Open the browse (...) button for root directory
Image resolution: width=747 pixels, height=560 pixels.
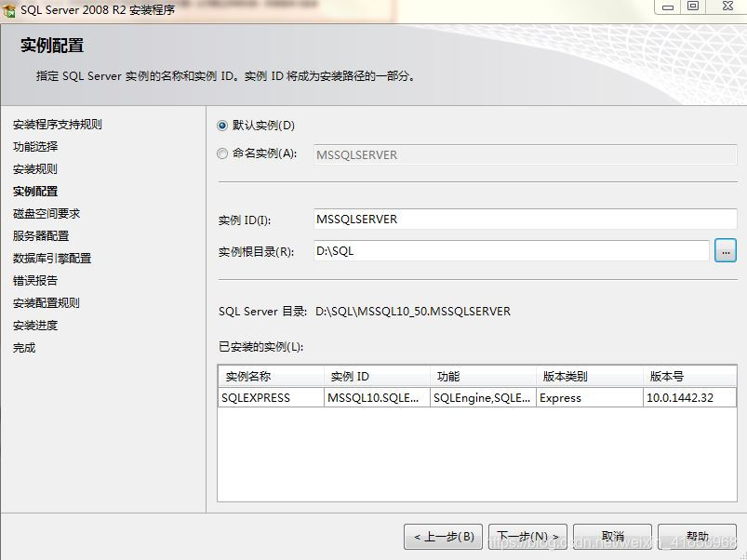tap(725, 251)
